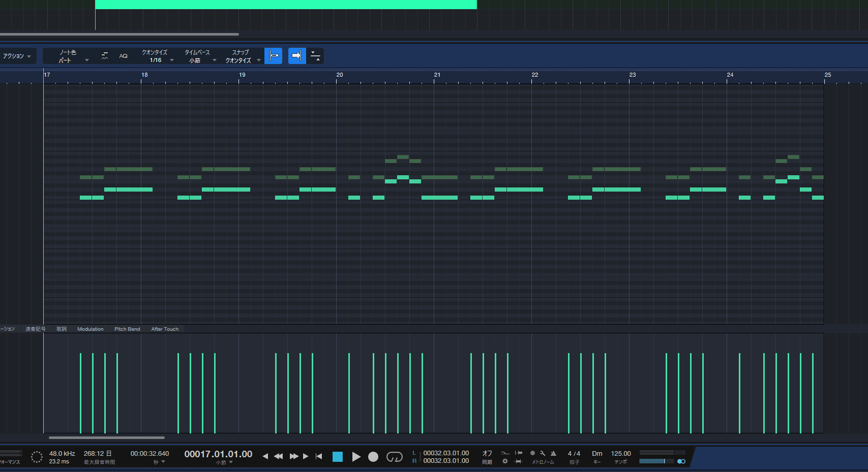Toggle the humanize/scale strip icon next to AQ
This screenshot has height=472, width=868.
pyautogui.click(x=105, y=56)
